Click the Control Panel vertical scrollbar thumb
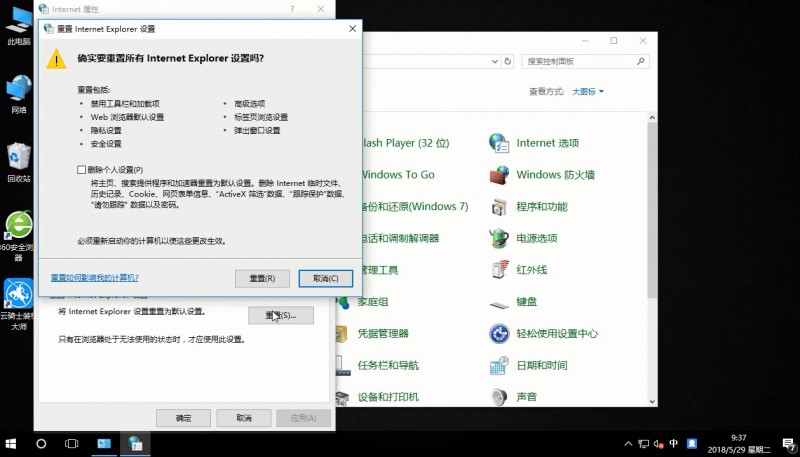This screenshot has height=457, width=800. [652, 210]
